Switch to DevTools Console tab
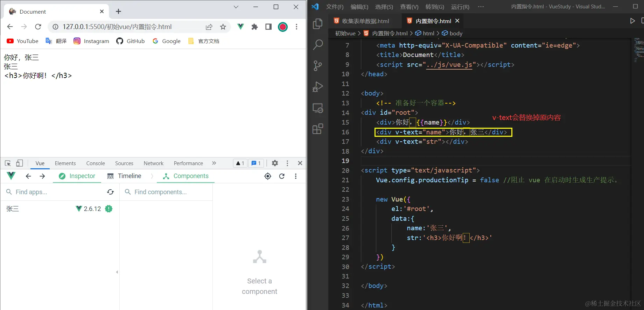The width and height of the screenshot is (644, 310). [96, 163]
